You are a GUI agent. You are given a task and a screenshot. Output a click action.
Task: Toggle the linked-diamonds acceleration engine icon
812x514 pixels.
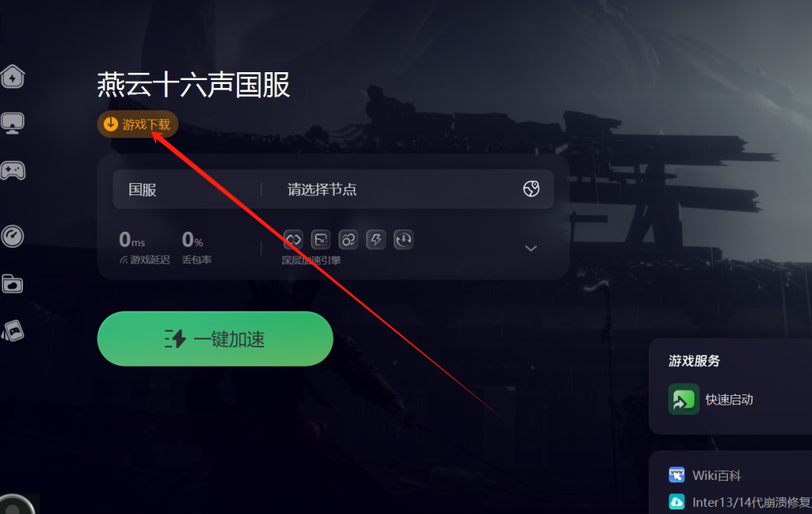coord(293,240)
